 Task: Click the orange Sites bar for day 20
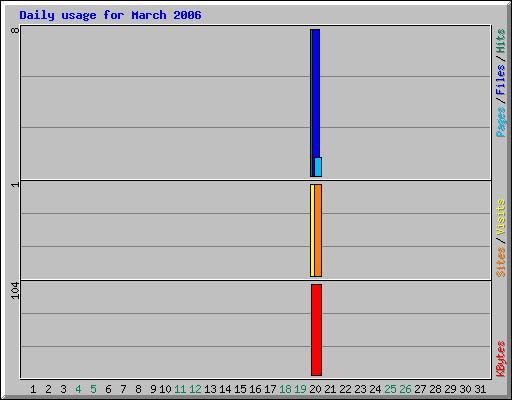click(x=318, y=230)
